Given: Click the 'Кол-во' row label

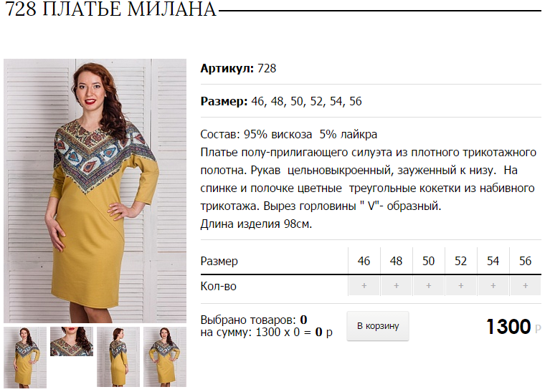Looking at the screenshot, I should (x=218, y=286).
